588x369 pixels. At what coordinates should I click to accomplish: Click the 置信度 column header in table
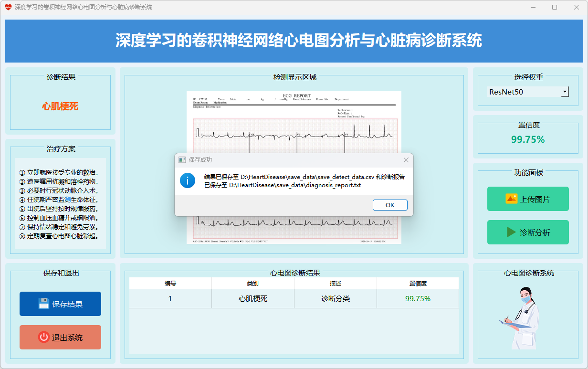click(x=418, y=284)
